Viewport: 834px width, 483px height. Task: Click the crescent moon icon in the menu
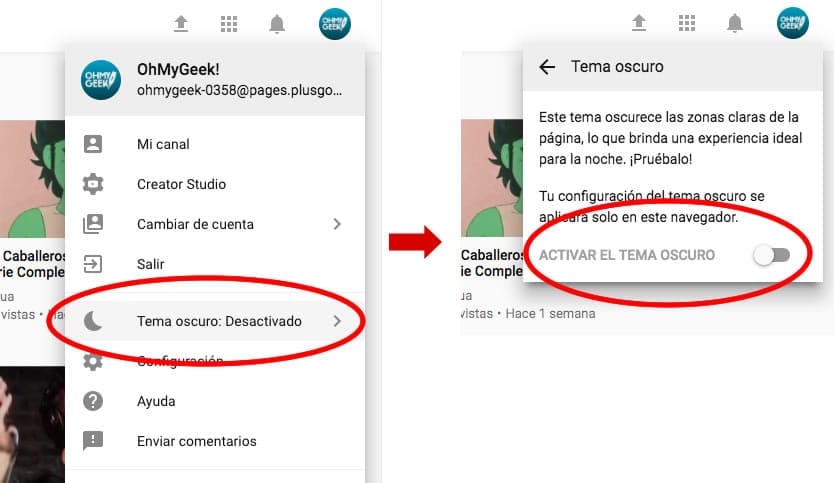tap(93, 321)
